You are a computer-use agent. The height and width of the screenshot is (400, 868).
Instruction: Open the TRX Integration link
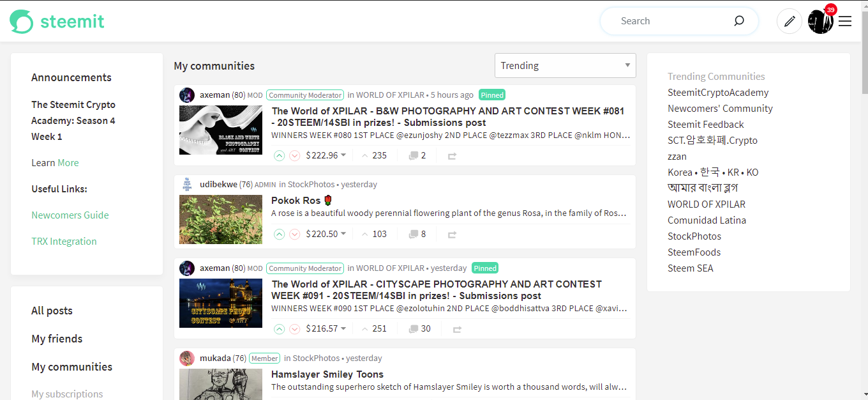pyautogui.click(x=64, y=242)
